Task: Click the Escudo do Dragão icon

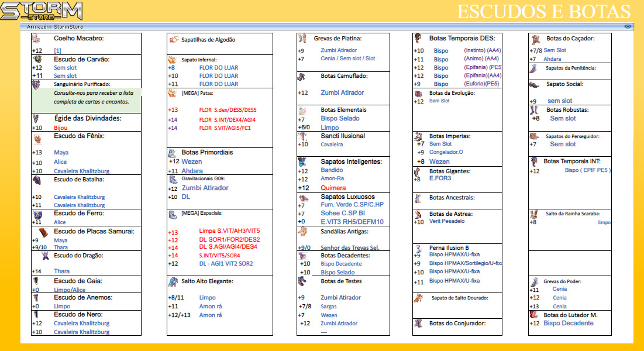Action: [x=45, y=256]
